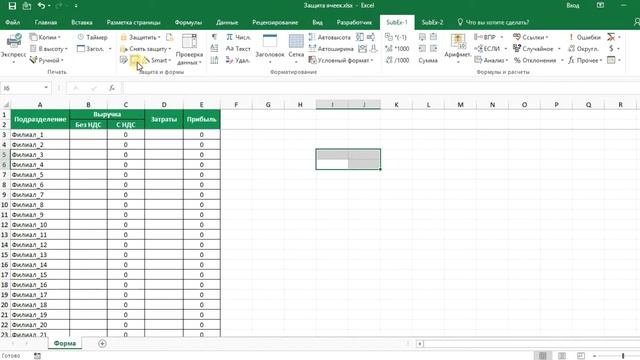The height and width of the screenshot is (360, 640).
Task: Click the Автовысота tool
Action: pos(330,37)
